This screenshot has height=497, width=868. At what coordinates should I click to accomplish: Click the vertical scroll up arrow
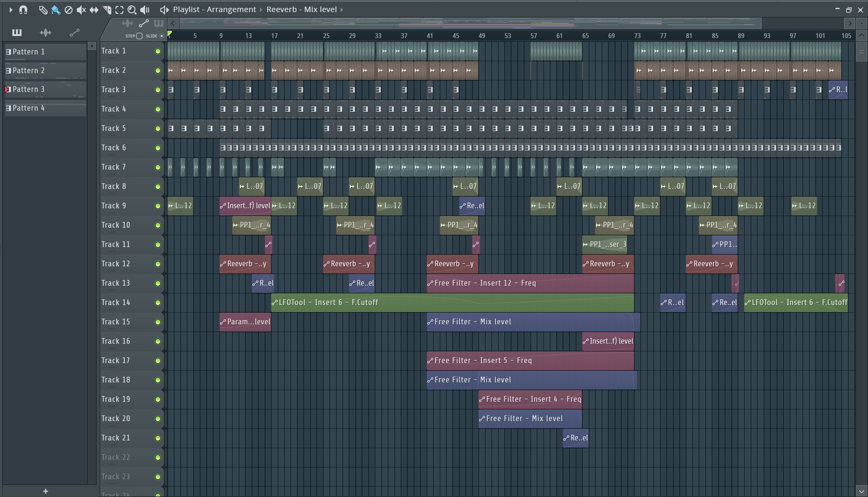point(861,35)
